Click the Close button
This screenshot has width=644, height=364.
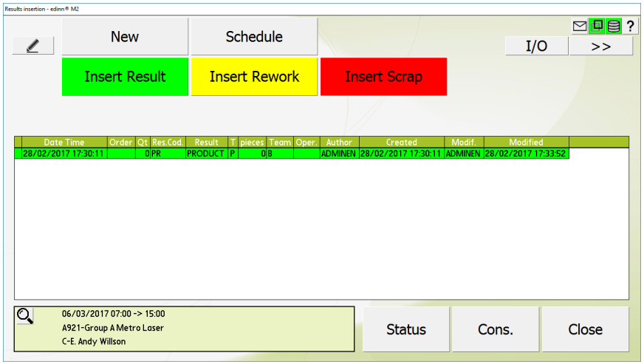click(585, 329)
